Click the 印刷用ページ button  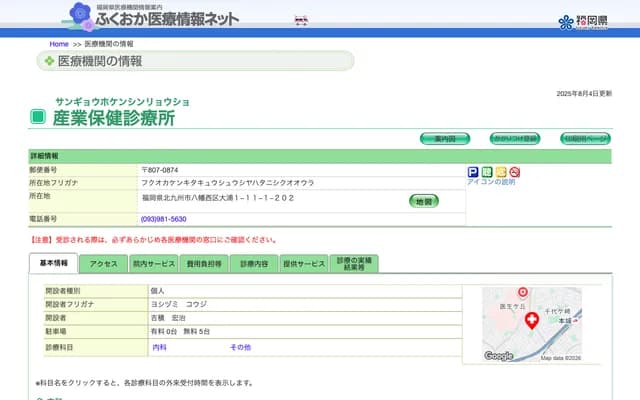pos(584,138)
